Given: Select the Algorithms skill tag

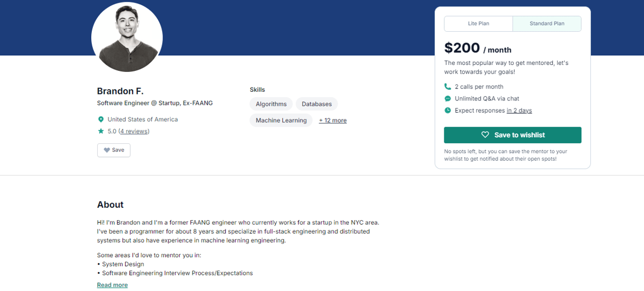Looking at the screenshot, I should (271, 104).
